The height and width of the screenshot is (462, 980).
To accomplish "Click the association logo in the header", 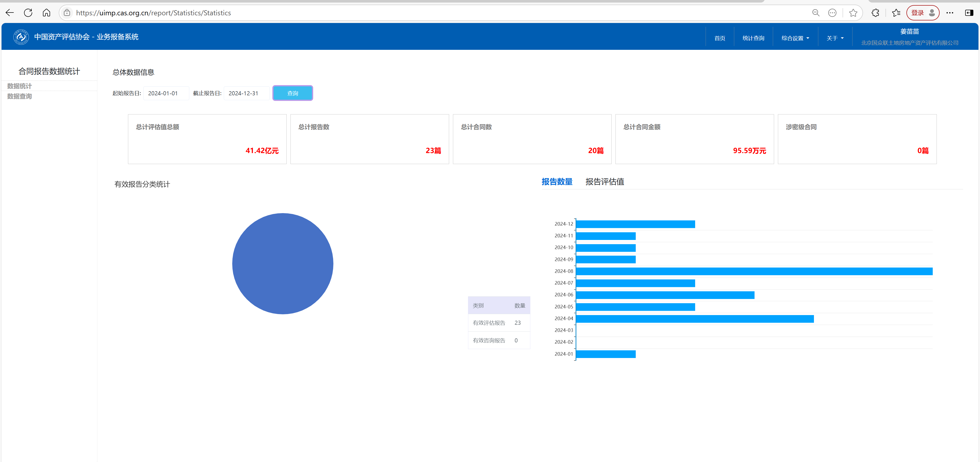I will (21, 37).
